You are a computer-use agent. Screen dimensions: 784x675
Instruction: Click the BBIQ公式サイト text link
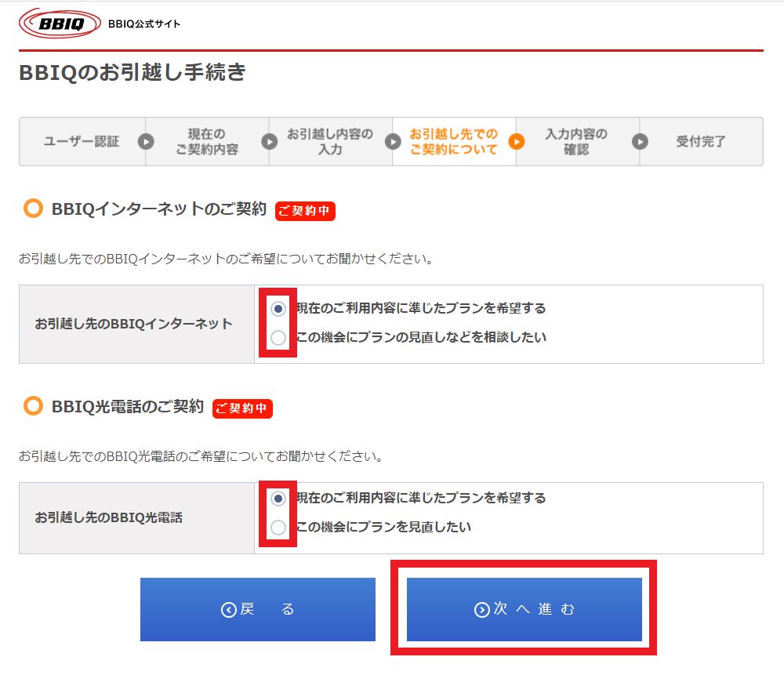tap(144, 24)
